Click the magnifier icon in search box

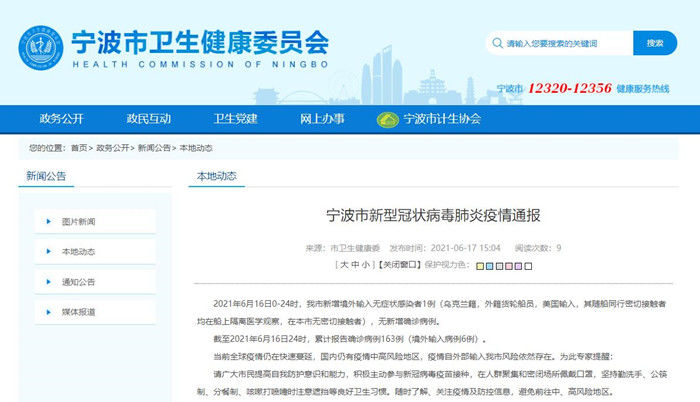click(x=497, y=44)
